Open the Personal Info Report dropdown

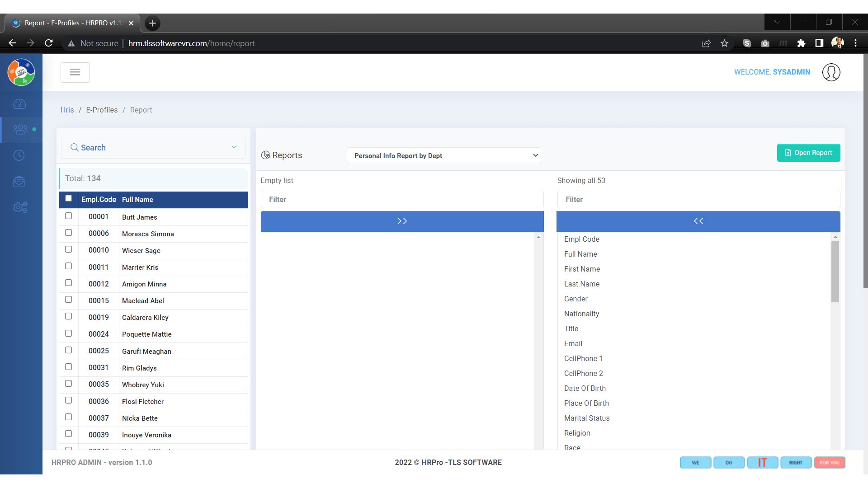point(443,155)
